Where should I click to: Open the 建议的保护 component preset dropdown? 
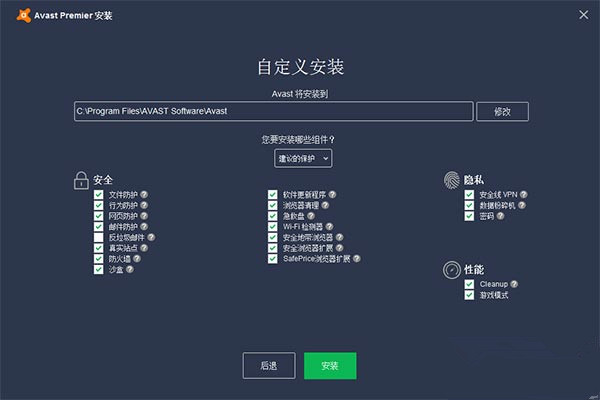(303, 158)
